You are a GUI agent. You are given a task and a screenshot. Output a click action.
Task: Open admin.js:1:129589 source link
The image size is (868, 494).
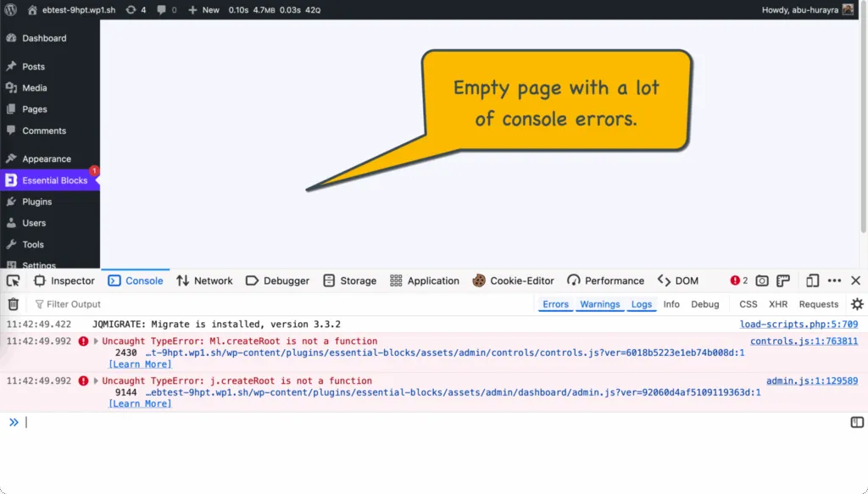click(812, 380)
